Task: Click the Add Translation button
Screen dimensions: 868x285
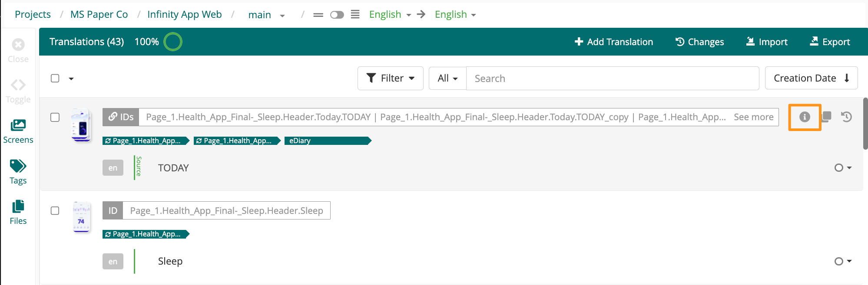Action: click(x=613, y=42)
